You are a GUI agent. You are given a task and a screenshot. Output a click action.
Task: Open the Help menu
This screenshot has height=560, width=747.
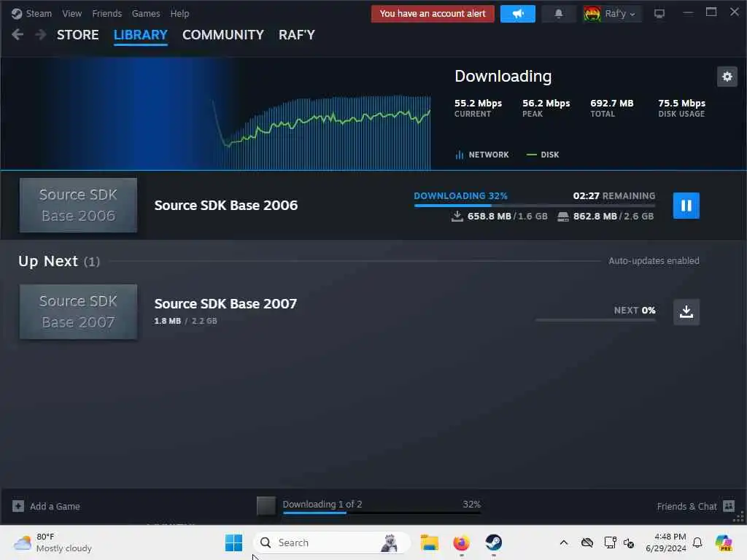click(x=179, y=14)
